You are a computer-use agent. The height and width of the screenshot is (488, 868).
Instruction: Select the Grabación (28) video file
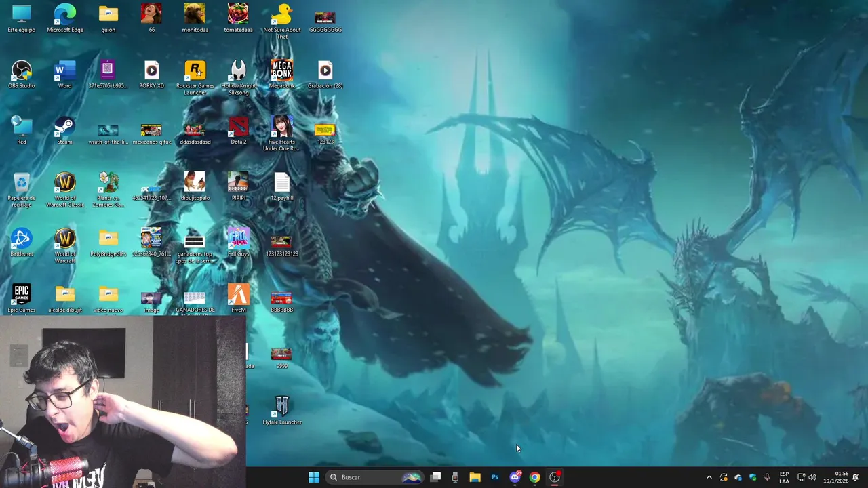(x=325, y=75)
